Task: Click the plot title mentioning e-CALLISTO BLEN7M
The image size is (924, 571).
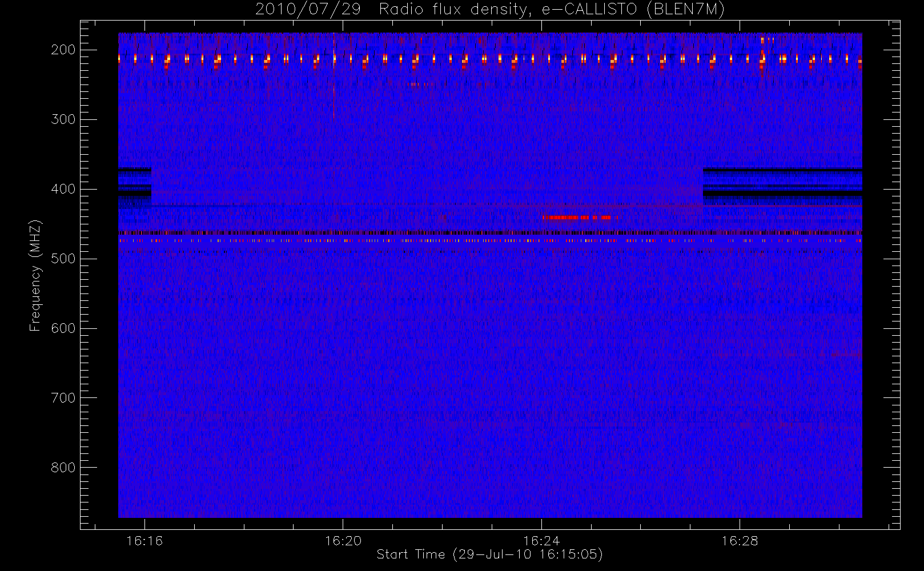Action: tap(490, 9)
